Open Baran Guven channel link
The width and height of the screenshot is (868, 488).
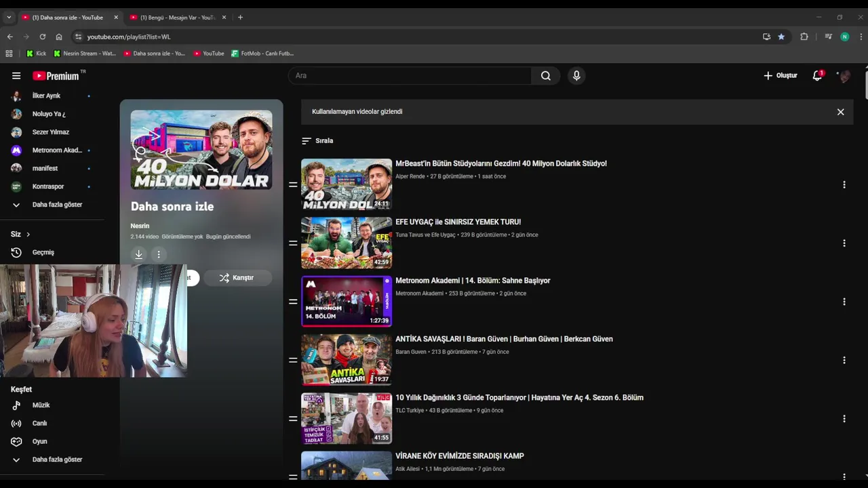click(411, 352)
